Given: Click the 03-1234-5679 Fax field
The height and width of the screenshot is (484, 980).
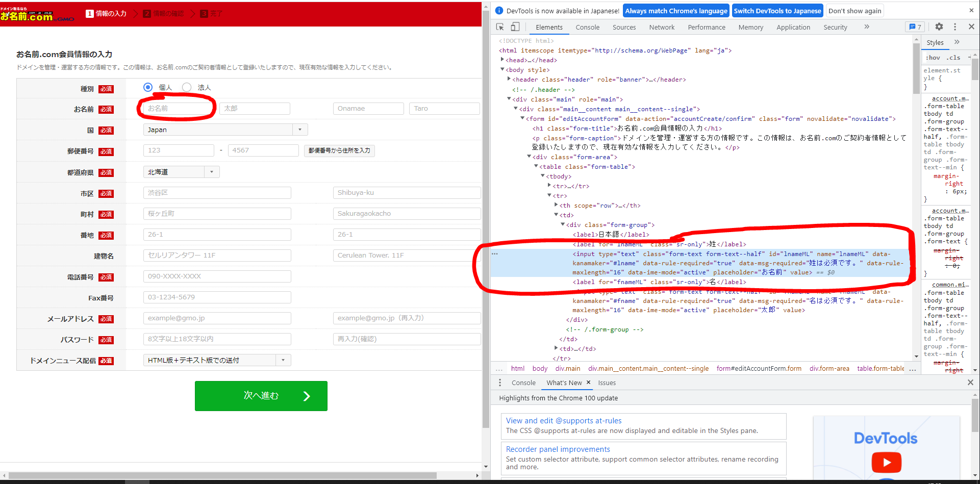Looking at the screenshot, I should pyautogui.click(x=217, y=297).
